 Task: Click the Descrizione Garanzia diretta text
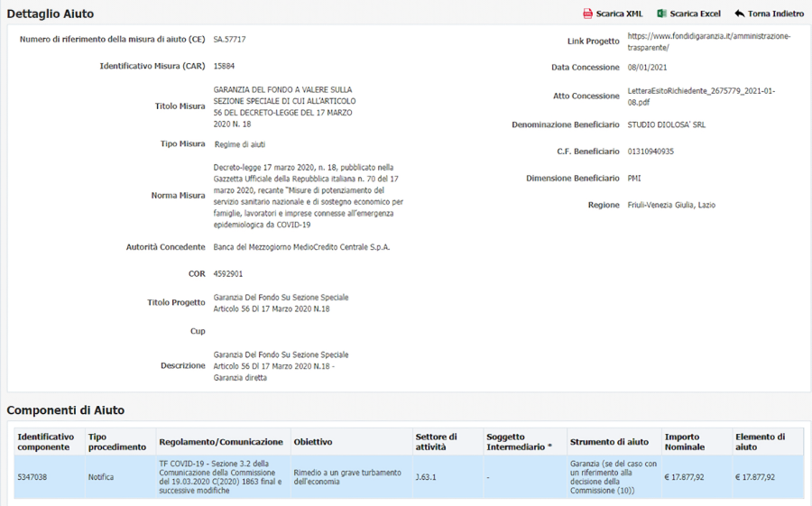281,366
